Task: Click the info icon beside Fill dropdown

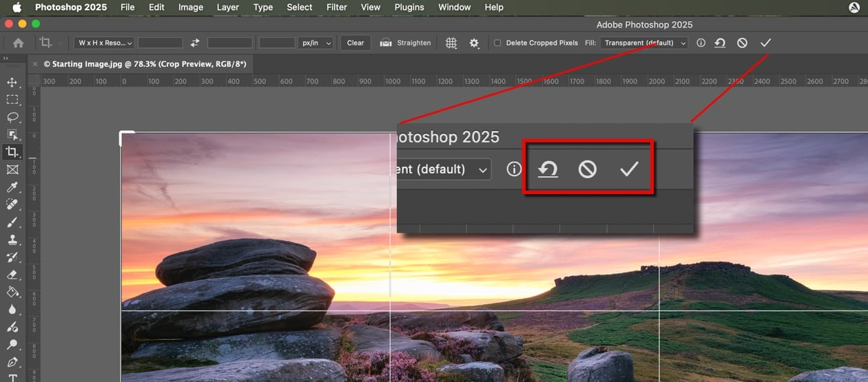Action: [701, 43]
